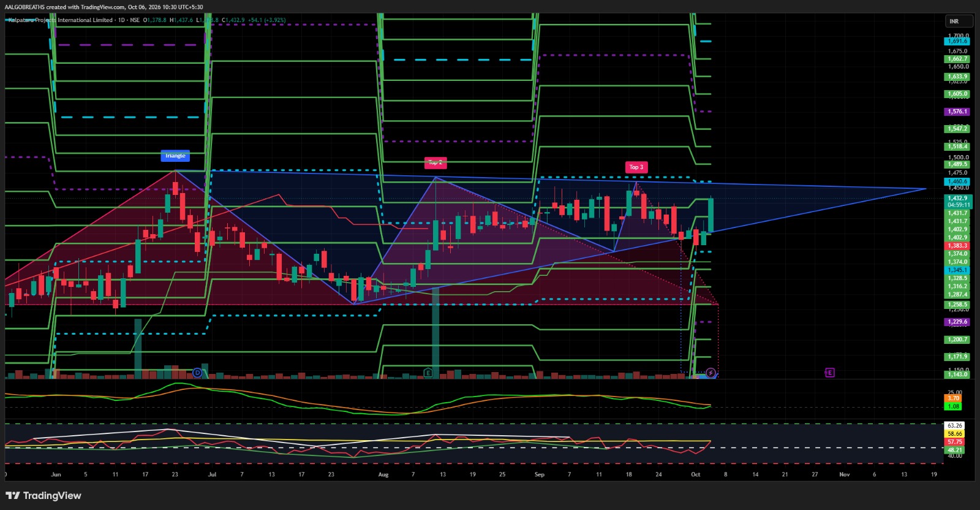Click the 'Jul' label on time axis
980x510 pixels.
click(x=212, y=474)
